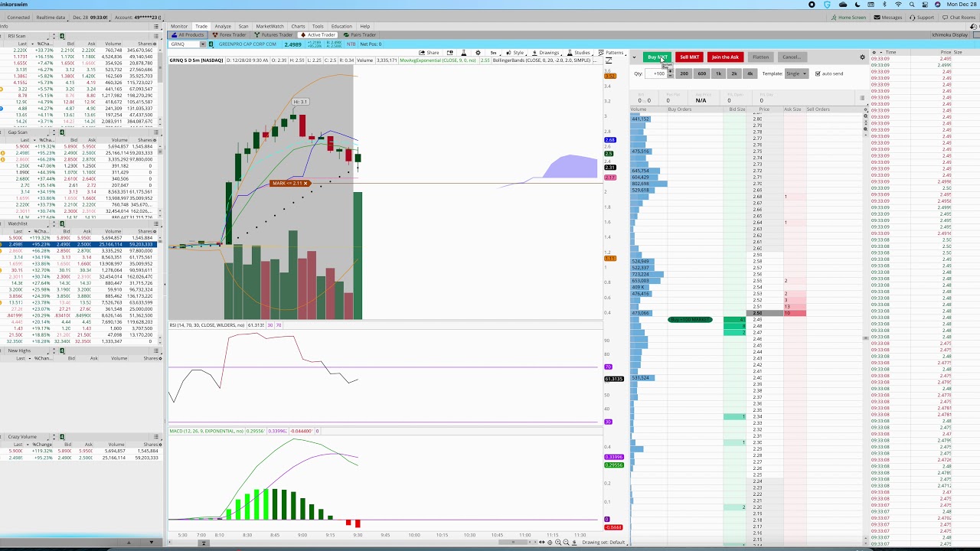Set quantity with the 4k preset

pos(750,73)
